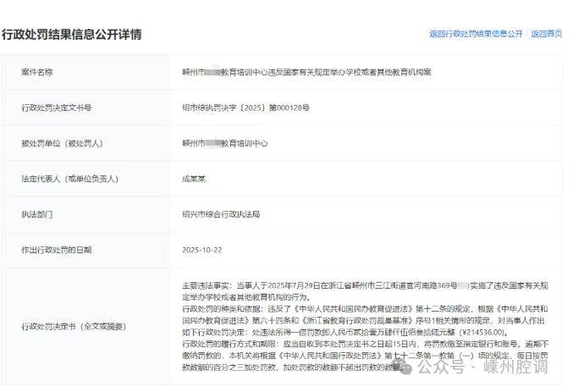Click the 返回行政处罚结果信息公开 link
This screenshot has width=573, height=392.
point(476,34)
